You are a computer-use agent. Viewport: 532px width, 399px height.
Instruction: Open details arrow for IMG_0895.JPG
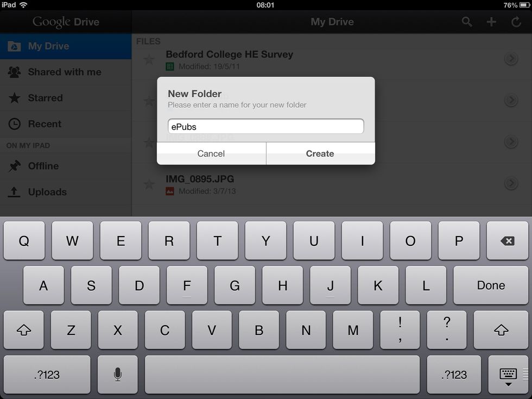(x=511, y=183)
